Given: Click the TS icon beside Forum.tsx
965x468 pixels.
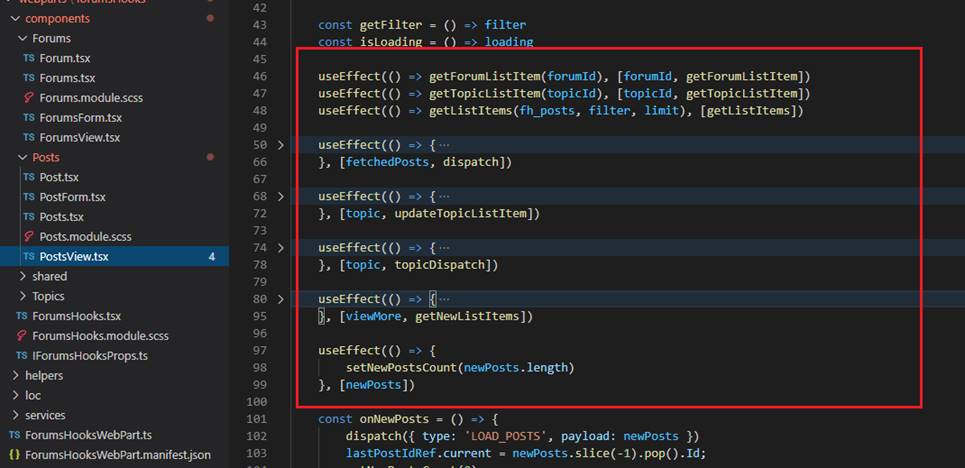Looking at the screenshot, I should click(x=29, y=58).
